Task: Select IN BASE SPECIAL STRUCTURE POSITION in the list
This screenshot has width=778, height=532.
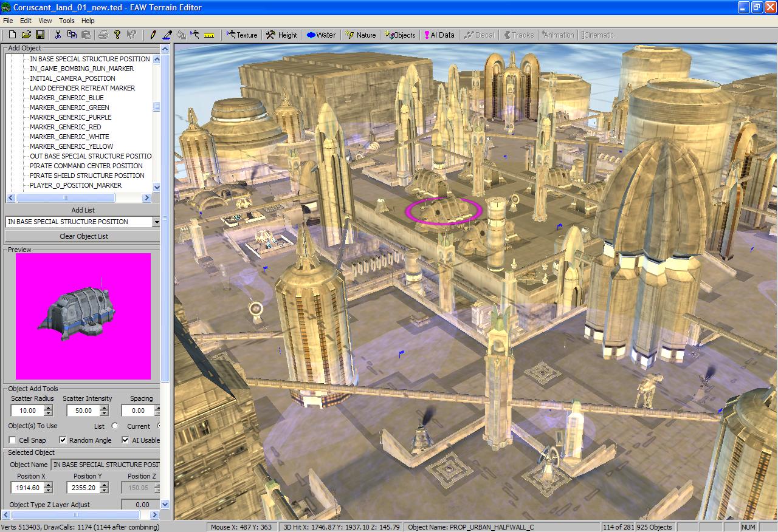Action: pyautogui.click(x=89, y=59)
